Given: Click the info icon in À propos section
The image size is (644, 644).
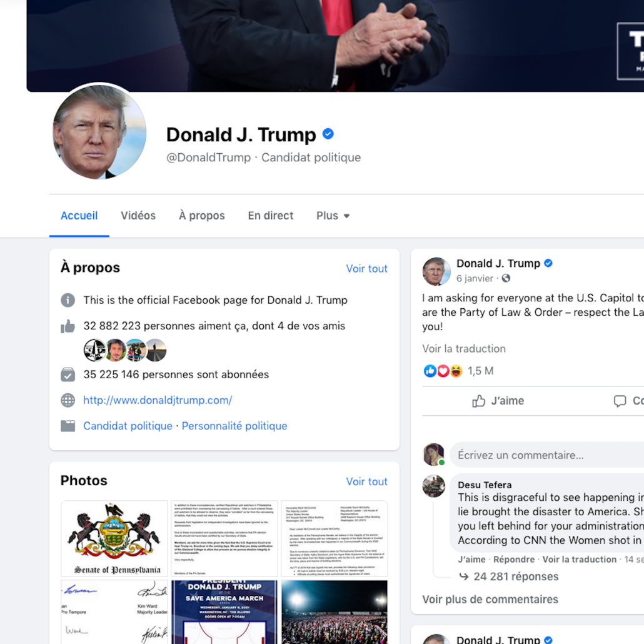Looking at the screenshot, I should click(x=68, y=300).
